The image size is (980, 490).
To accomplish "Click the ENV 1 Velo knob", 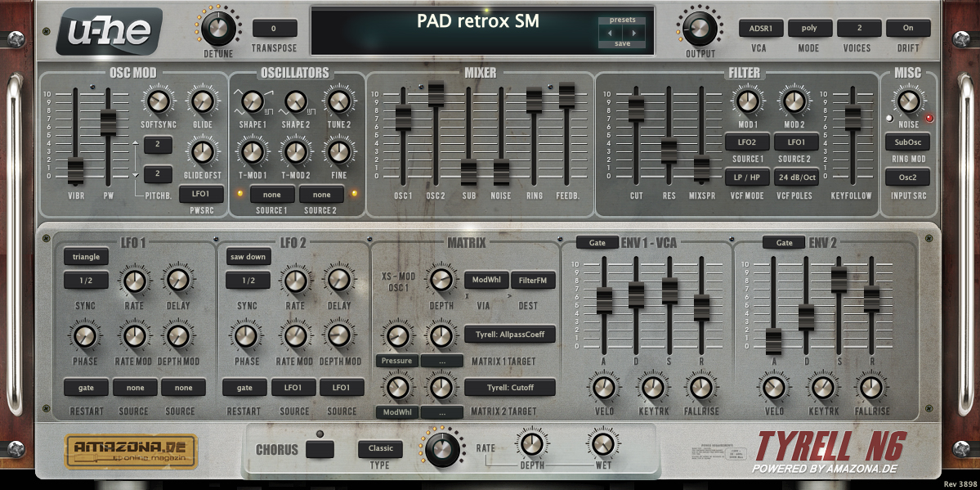I will pyautogui.click(x=604, y=388).
